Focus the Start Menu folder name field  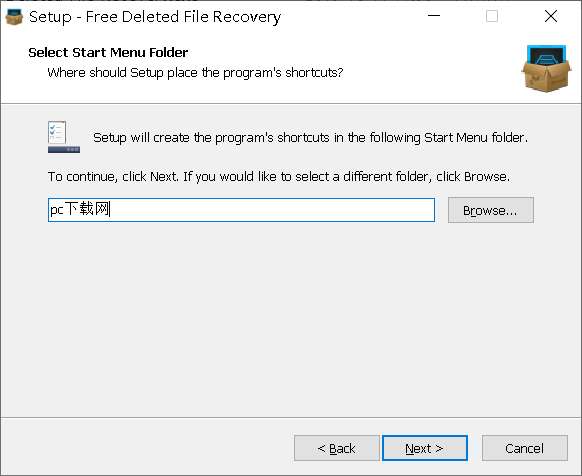point(241,210)
